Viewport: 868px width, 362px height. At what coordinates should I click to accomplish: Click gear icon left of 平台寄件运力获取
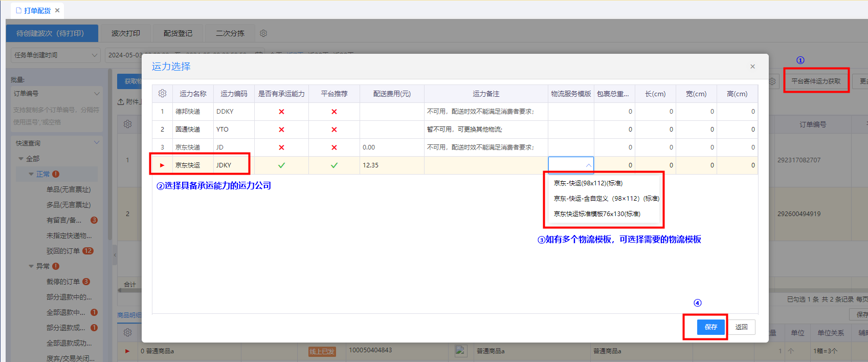tap(772, 81)
